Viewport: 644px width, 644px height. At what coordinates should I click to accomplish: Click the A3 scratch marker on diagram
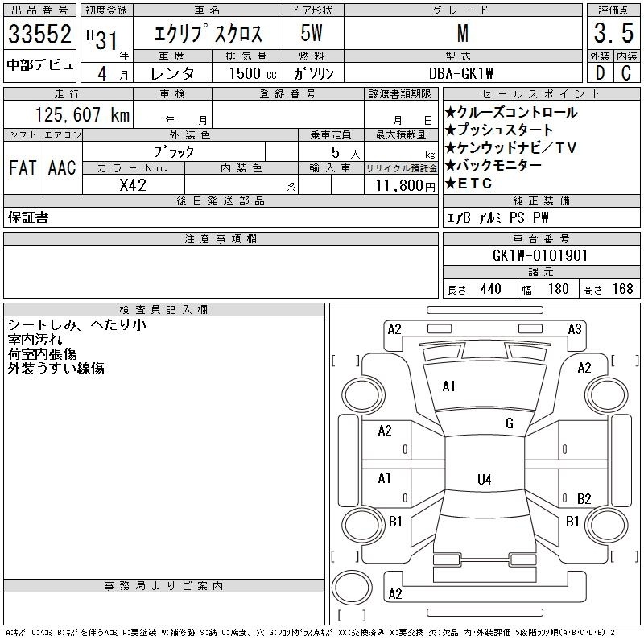pos(575,328)
